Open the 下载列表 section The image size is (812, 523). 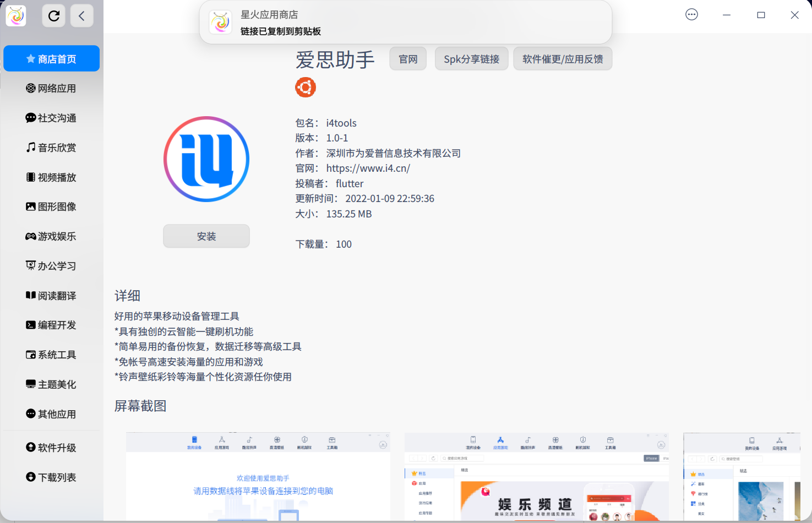[x=51, y=477]
